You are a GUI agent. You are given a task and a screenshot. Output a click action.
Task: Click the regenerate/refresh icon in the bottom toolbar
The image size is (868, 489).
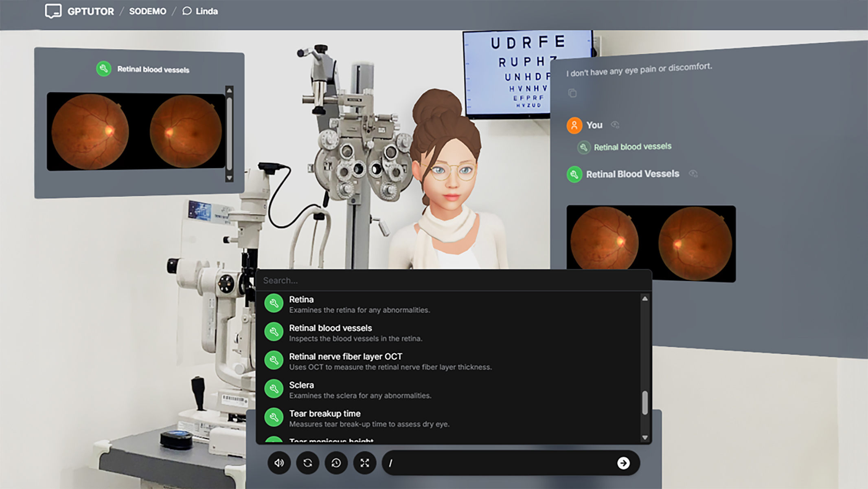point(308,463)
